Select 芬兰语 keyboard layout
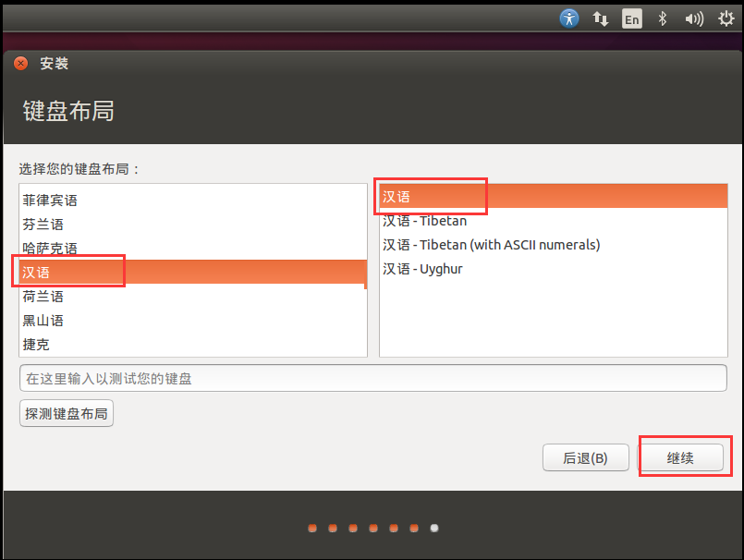 point(192,224)
